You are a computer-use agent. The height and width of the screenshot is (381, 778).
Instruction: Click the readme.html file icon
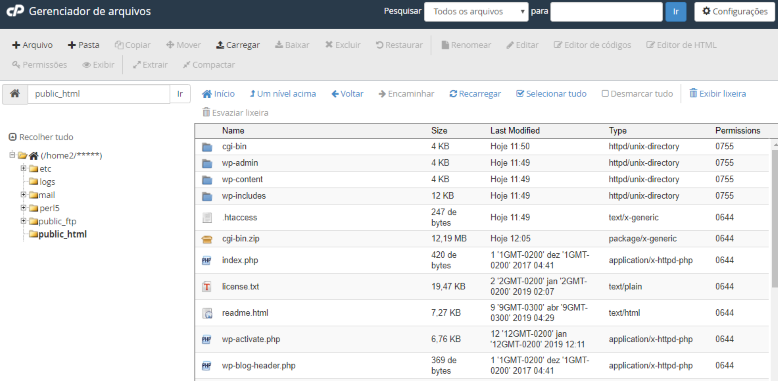[207, 313]
